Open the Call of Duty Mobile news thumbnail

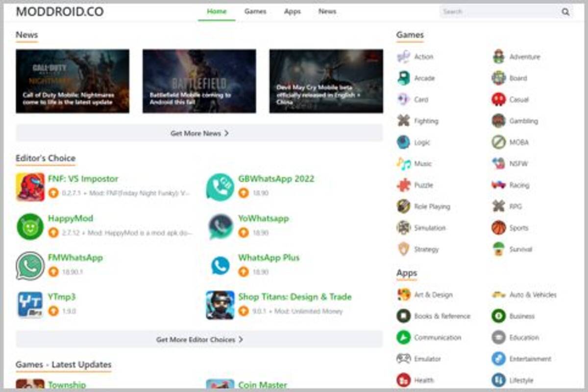point(73,81)
